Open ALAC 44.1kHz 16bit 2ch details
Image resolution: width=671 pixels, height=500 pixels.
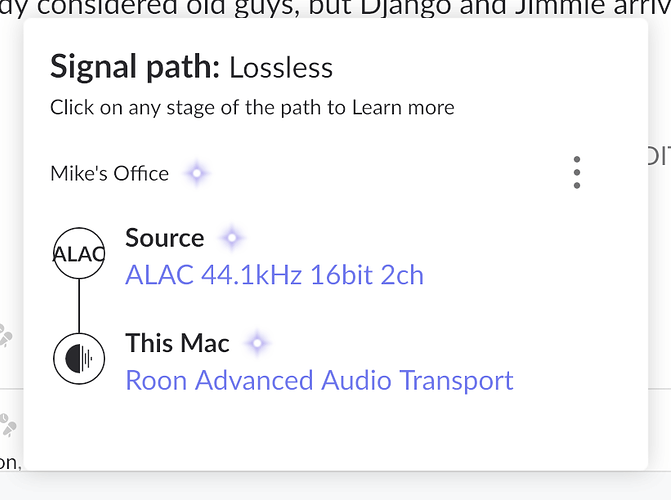tap(274, 275)
